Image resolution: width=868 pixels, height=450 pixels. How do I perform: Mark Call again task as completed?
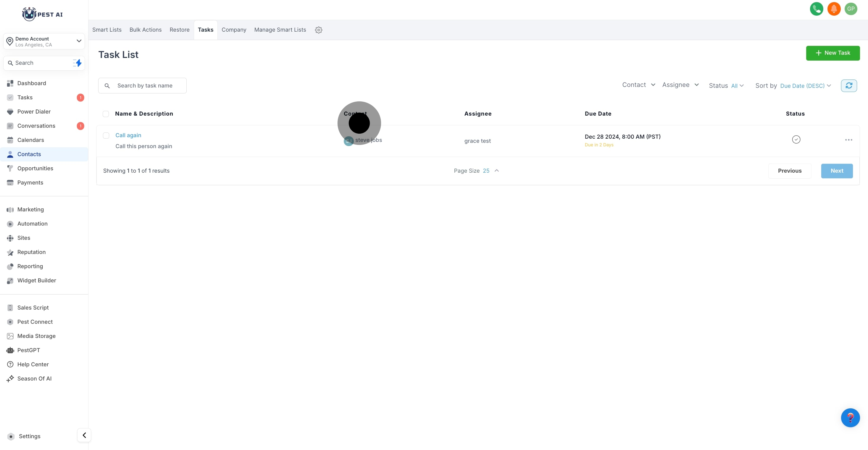(x=796, y=140)
